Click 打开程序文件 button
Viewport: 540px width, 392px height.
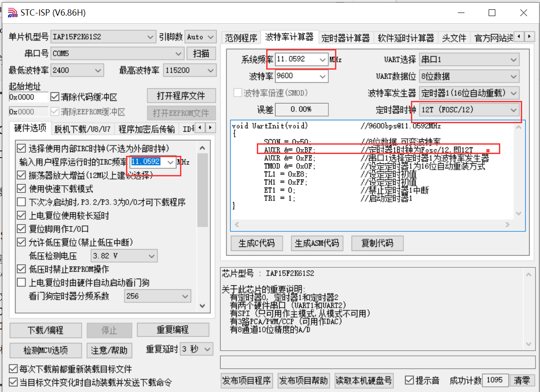point(181,96)
